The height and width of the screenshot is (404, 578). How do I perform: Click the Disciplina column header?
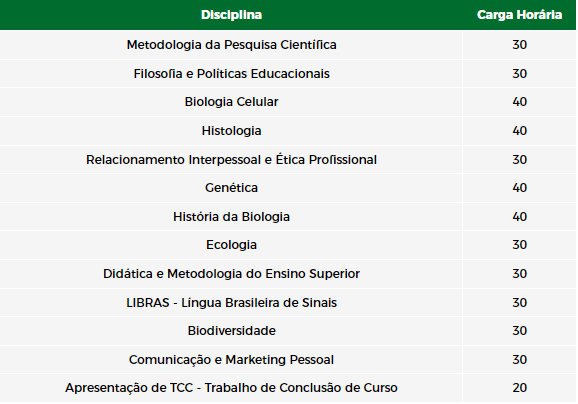[231, 15]
